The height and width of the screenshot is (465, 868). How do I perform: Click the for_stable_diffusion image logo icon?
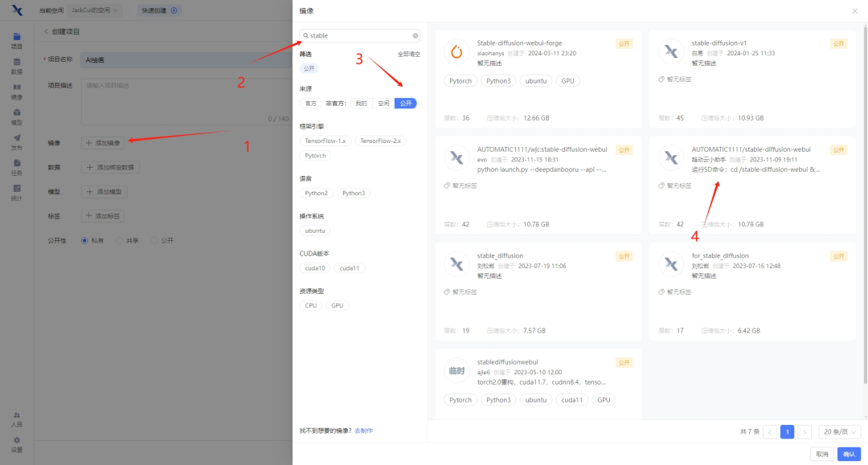coord(671,263)
